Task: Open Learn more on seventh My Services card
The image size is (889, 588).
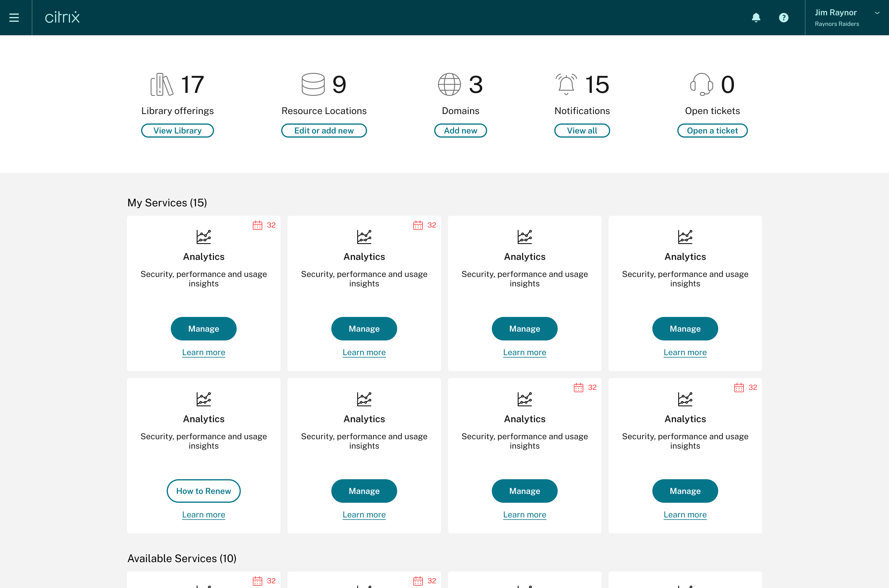Action: pyautogui.click(x=524, y=514)
